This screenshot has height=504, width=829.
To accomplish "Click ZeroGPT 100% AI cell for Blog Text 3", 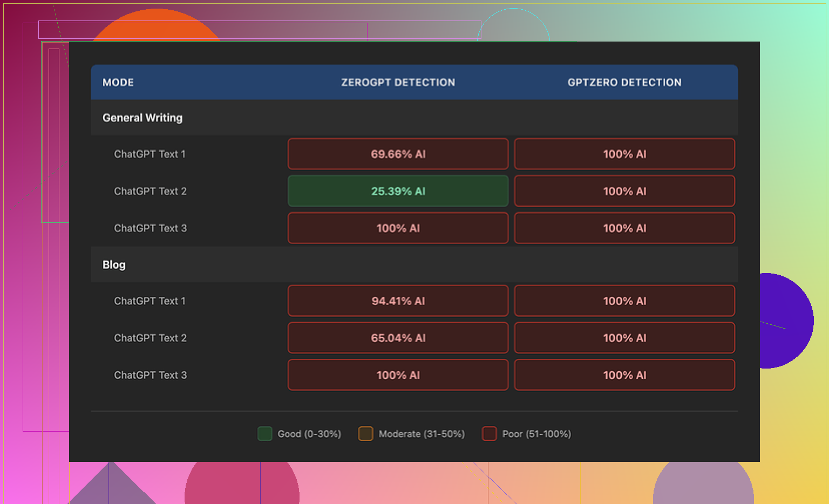I will [398, 375].
